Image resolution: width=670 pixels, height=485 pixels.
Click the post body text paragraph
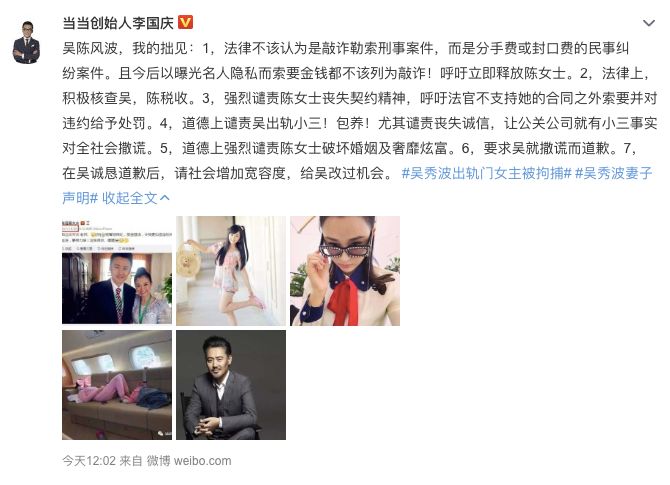pyautogui.click(x=359, y=111)
